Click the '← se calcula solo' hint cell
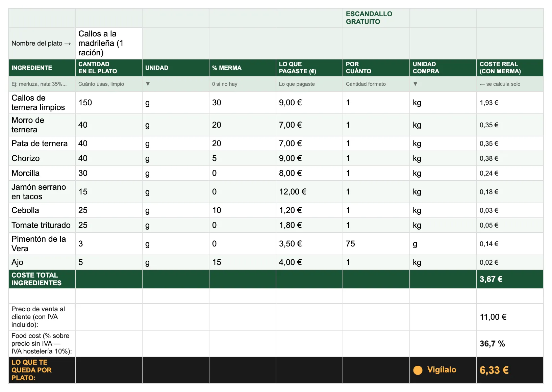The width and height of the screenshot is (552, 392). (510, 84)
